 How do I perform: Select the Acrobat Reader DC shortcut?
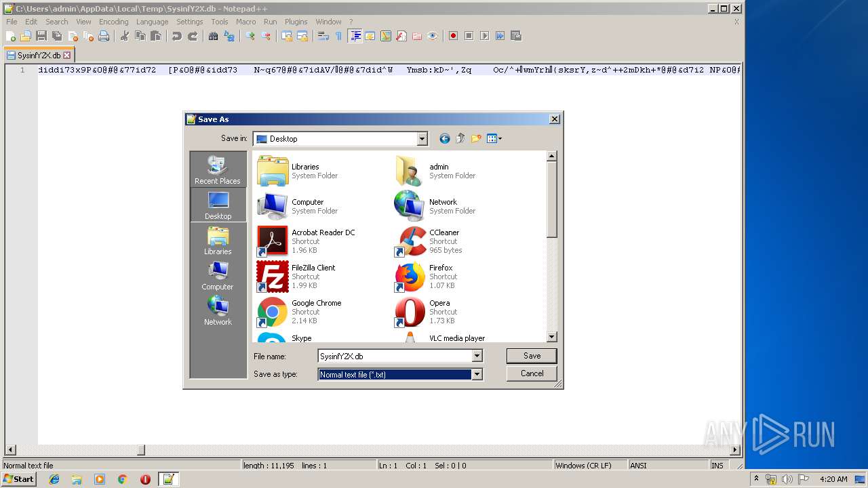(306, 241)
